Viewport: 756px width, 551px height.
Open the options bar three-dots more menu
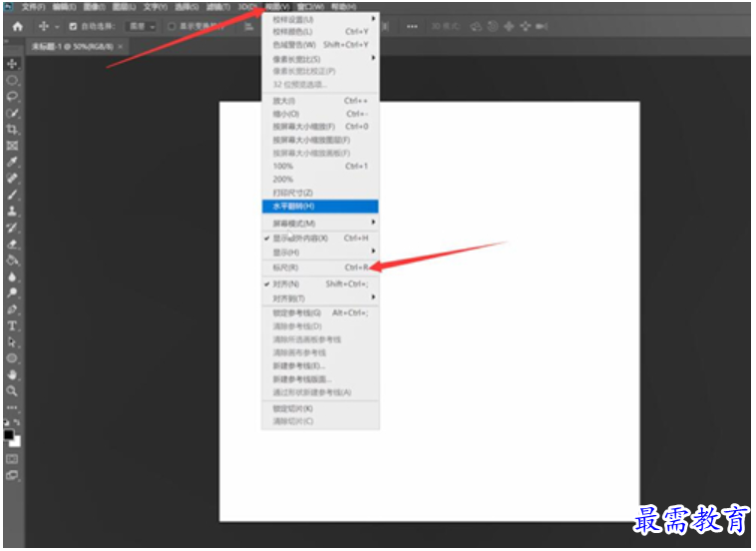pyautogui.click(x=412, y=27)
